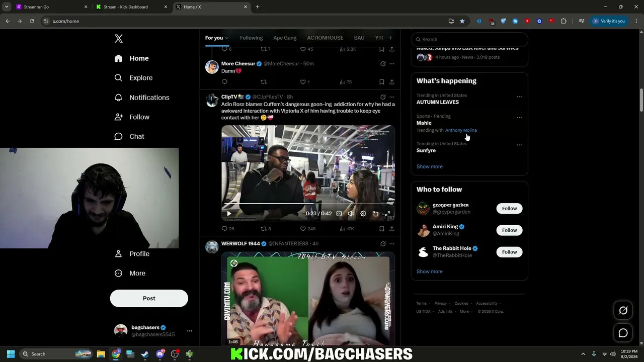The height and width of the screenshot is (362, 644).
Task: Ask Grok about the WERWOLF 1944 post
Action: [x=383, y=244]
